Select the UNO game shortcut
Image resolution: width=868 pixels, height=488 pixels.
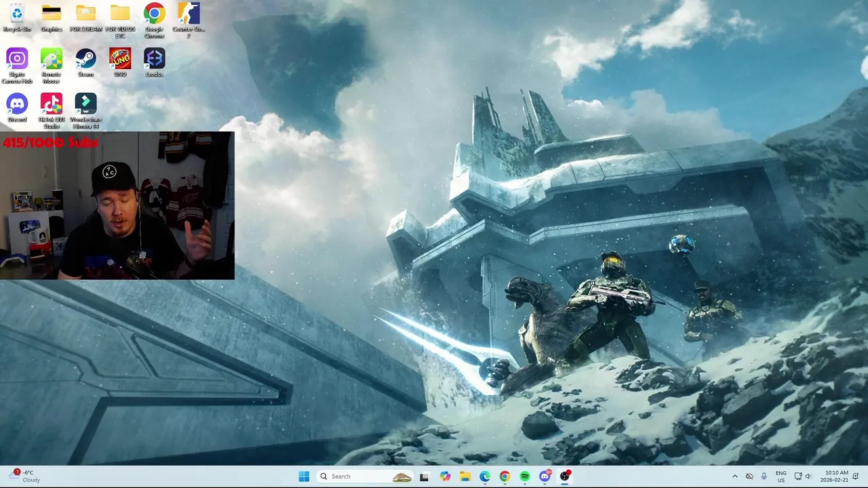tap(120, 62)
